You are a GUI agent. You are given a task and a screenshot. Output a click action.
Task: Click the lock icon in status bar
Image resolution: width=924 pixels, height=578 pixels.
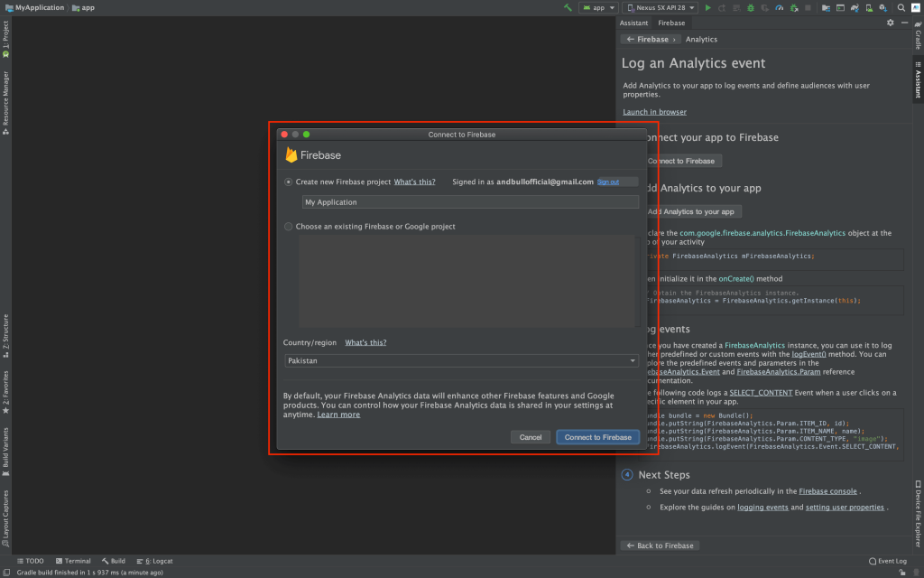(902, 572)
